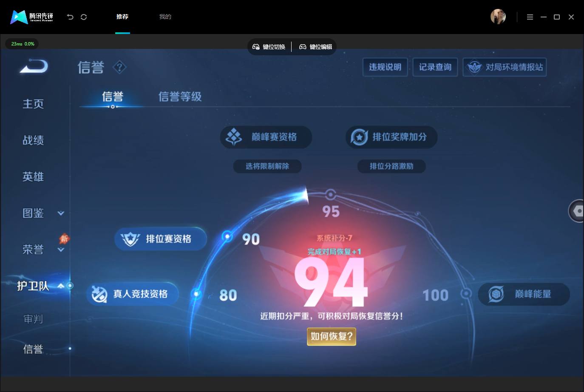Open 英雄 in sidebar
Screen dimensions: 584x392
click(33, 177)
